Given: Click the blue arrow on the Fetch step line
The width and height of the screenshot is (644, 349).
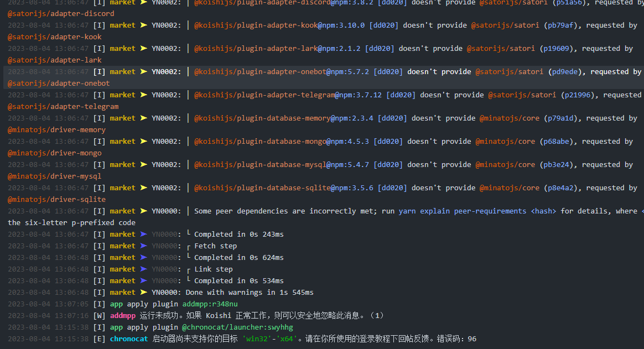Looking at the screenshot, I should pyautogui.click(x=143, y=246).
